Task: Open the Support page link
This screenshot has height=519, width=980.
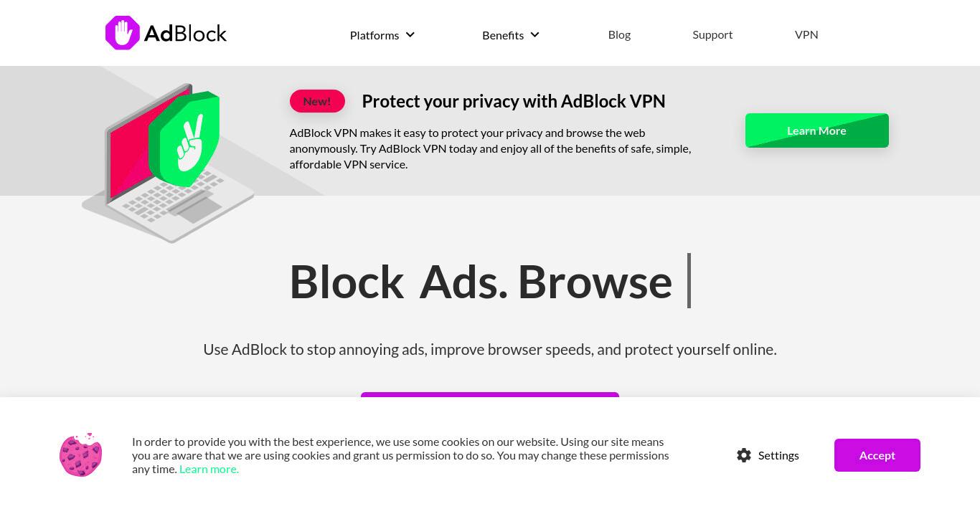Action: (712, 34)
